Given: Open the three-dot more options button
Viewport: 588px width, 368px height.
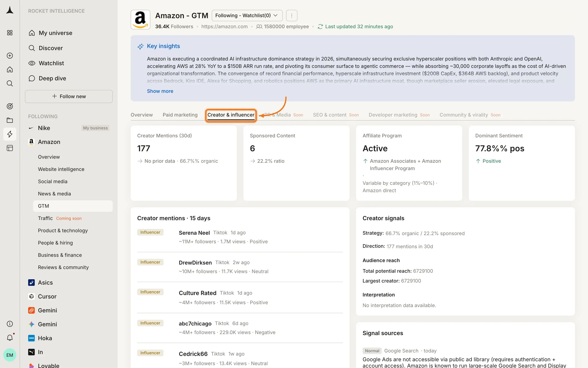Looking at the screenshot, I should pos(292,16).
